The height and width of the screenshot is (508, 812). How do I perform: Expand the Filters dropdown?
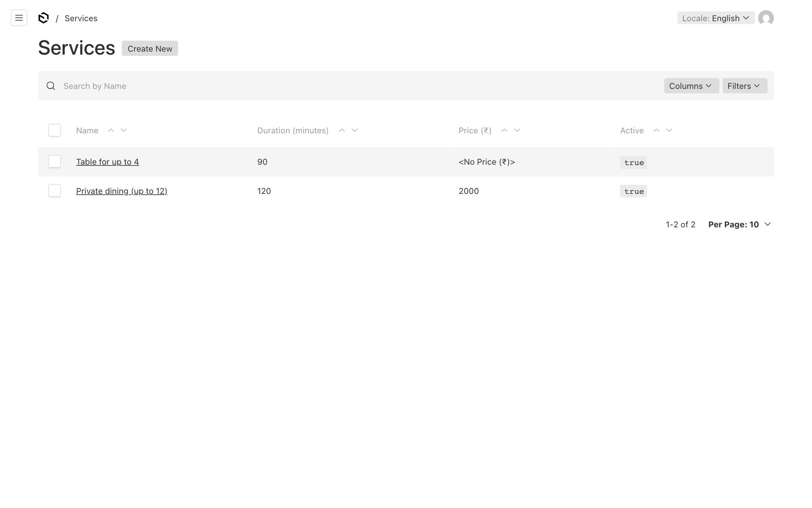coord(744,86)
